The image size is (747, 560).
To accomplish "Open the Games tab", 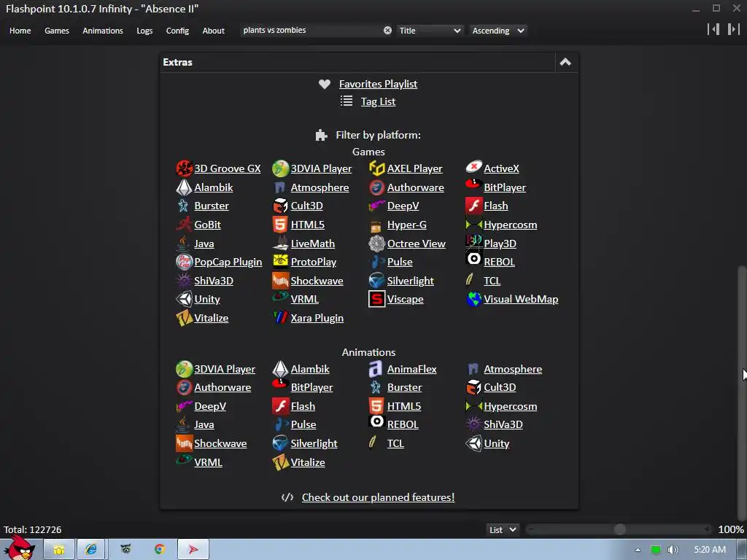I will pyautogui.click(x=57, y=31).
